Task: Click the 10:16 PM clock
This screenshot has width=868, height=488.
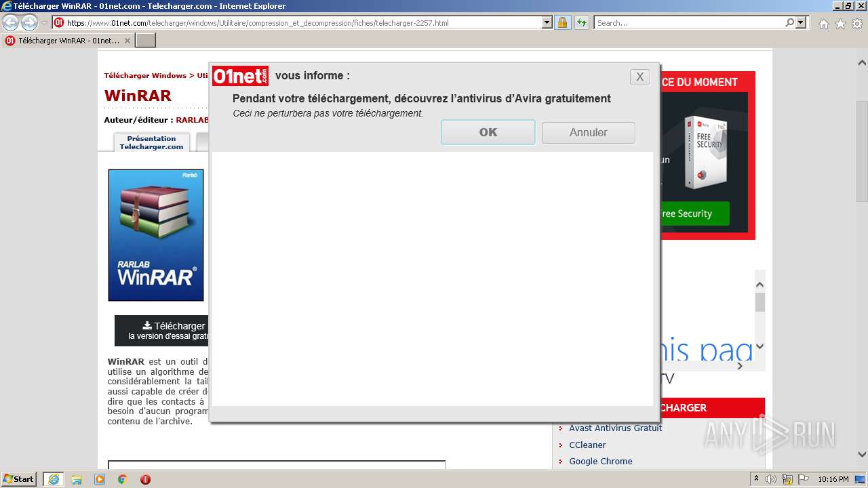Action: coord(833,479)
